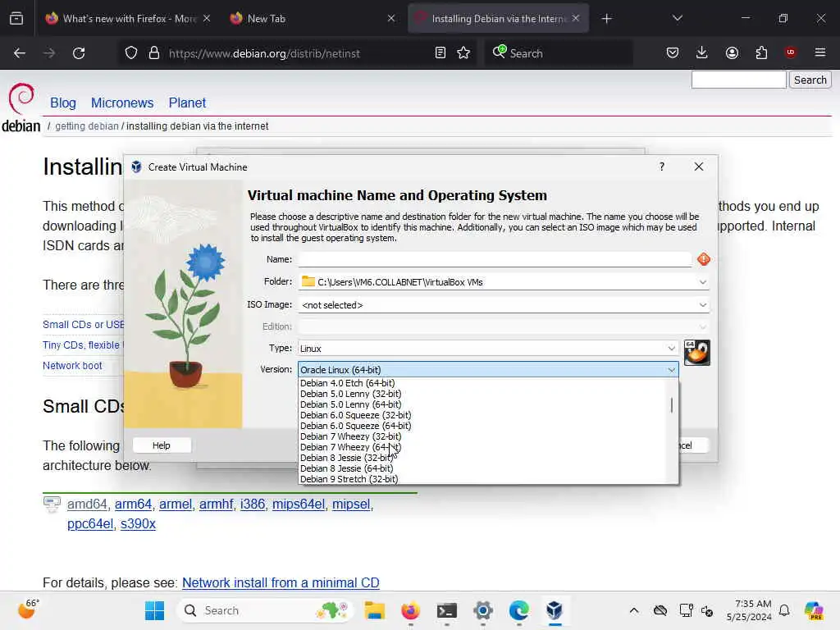The height and width of the screenshot is (630, 840).
Task: Open the Firefox account menu
Action: [732, 52]
